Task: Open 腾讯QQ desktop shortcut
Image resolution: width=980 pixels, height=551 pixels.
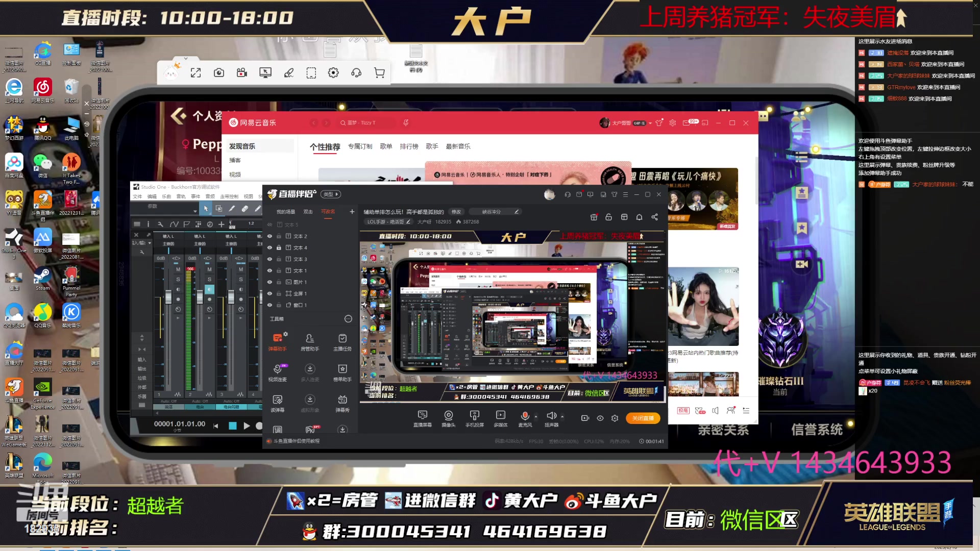Action: point(43,128)
